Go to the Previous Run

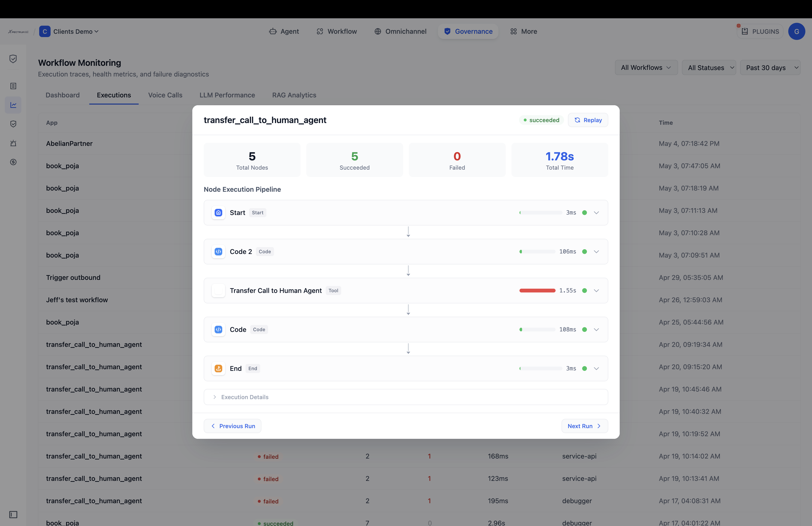point(232,426)
